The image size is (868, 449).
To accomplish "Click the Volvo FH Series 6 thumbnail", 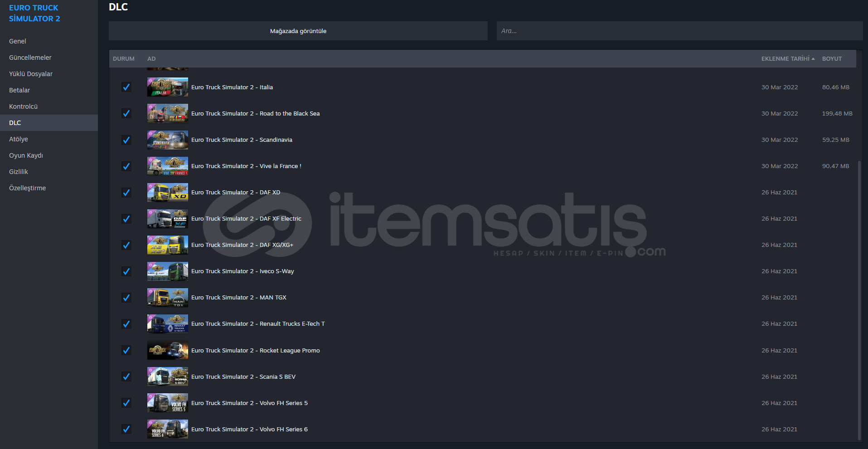I will click(x=167, y=429).
